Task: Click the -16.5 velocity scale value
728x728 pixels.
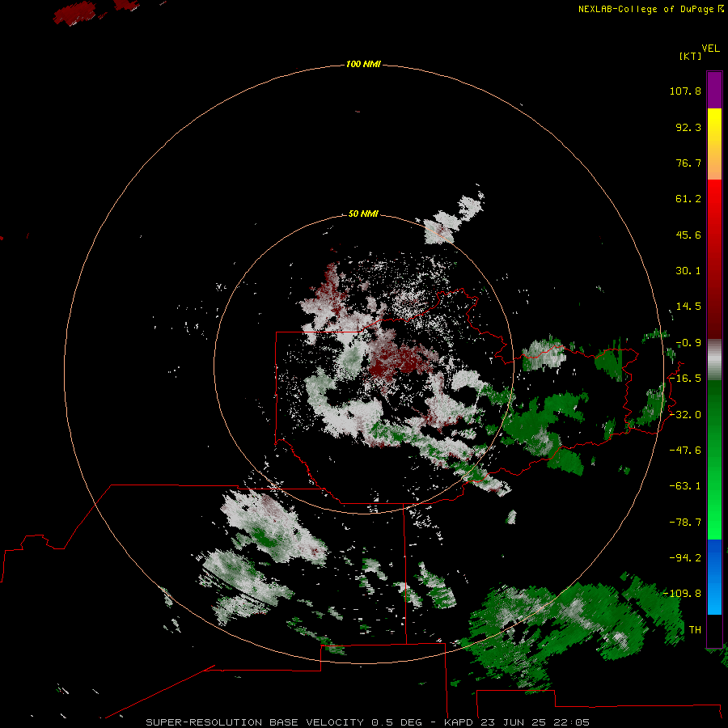Action: (x=685, y=379)
